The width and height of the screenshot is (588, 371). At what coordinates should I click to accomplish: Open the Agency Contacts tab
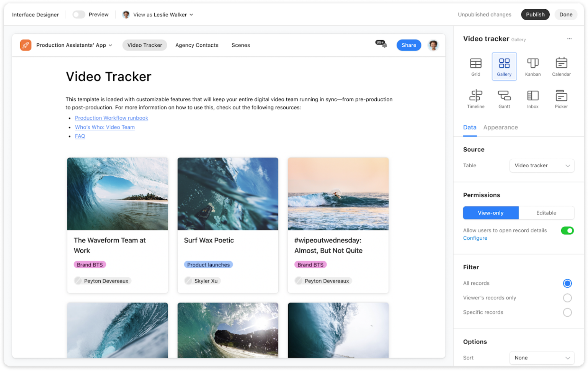point(197,45)
